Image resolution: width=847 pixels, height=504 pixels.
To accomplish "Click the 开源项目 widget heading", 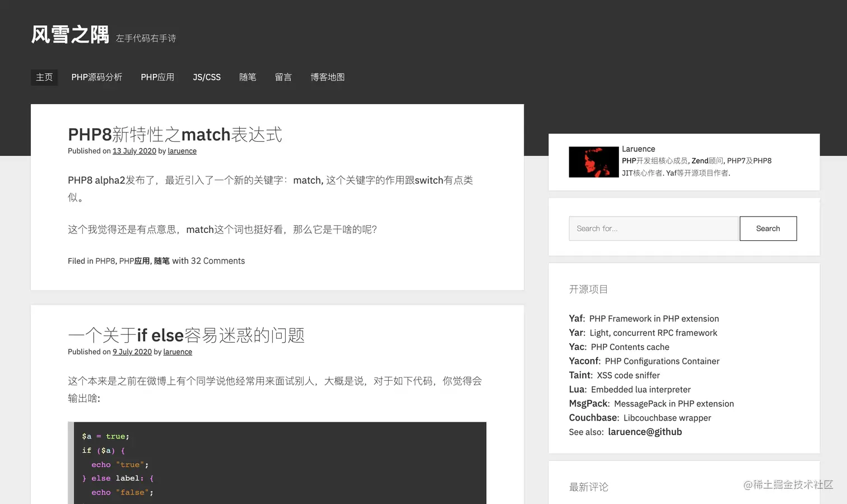I will [588, 290].
